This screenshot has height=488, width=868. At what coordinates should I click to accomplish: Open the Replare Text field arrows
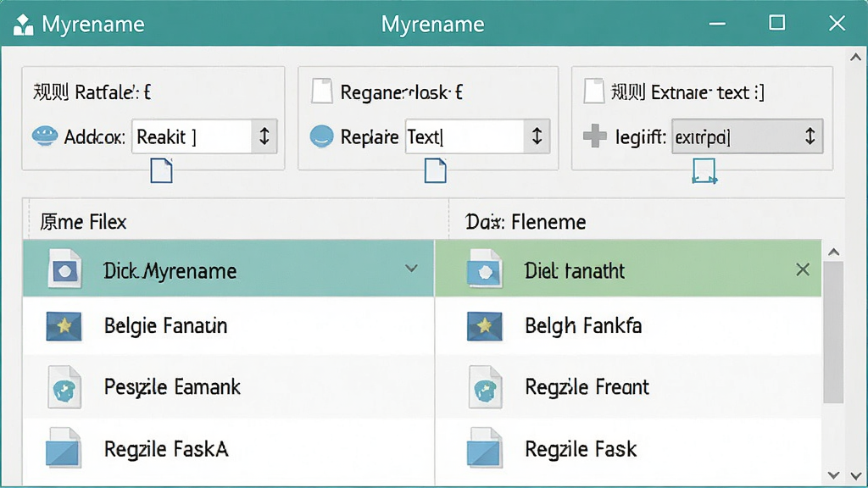click(537, 136)
